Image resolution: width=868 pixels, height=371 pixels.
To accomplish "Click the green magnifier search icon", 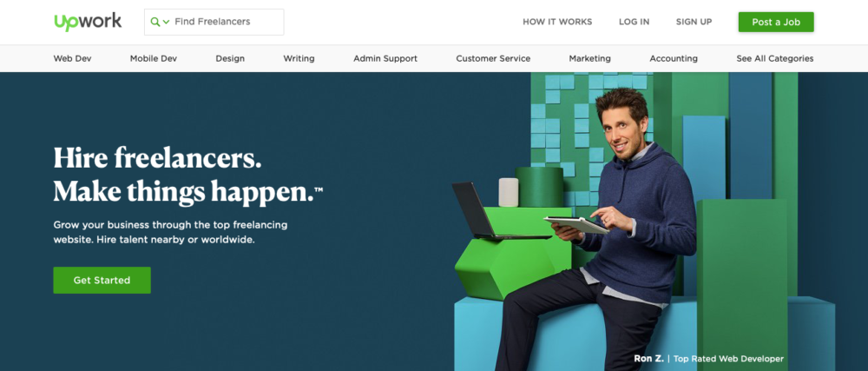I will point(155,22).
